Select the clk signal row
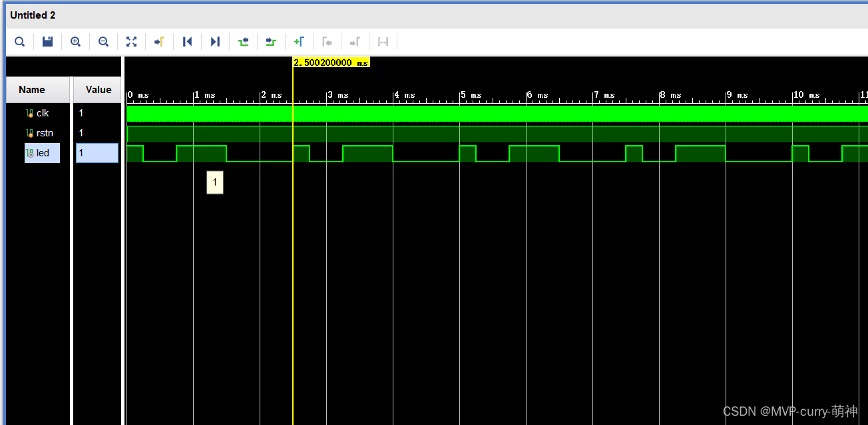Viewport: 868px width, 425px height. [x=38, y=113]
